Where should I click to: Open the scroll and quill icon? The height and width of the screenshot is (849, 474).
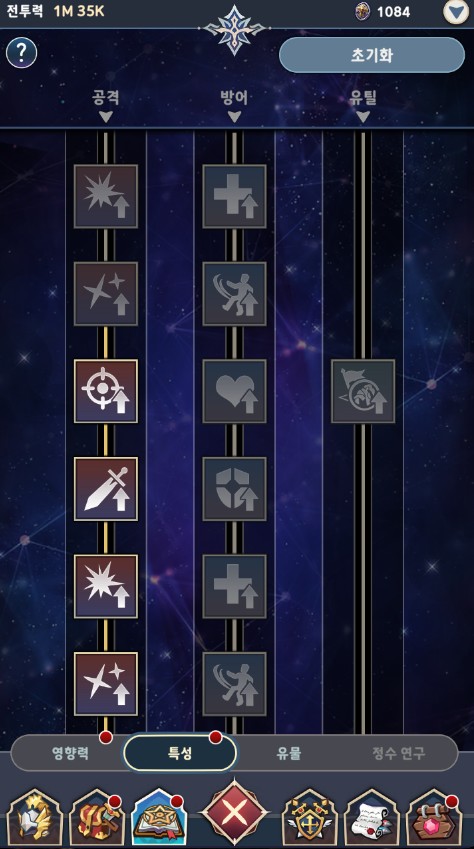tap(372, 818)
